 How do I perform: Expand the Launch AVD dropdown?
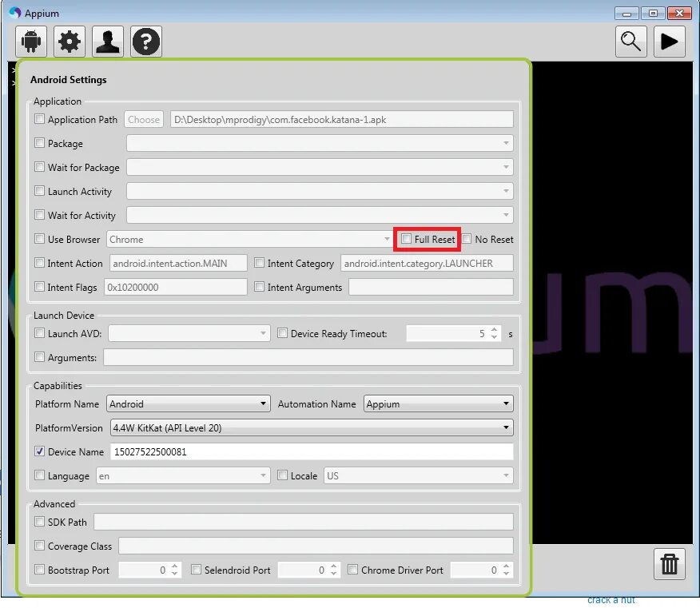pyautogui.click(x=189, y=333)
